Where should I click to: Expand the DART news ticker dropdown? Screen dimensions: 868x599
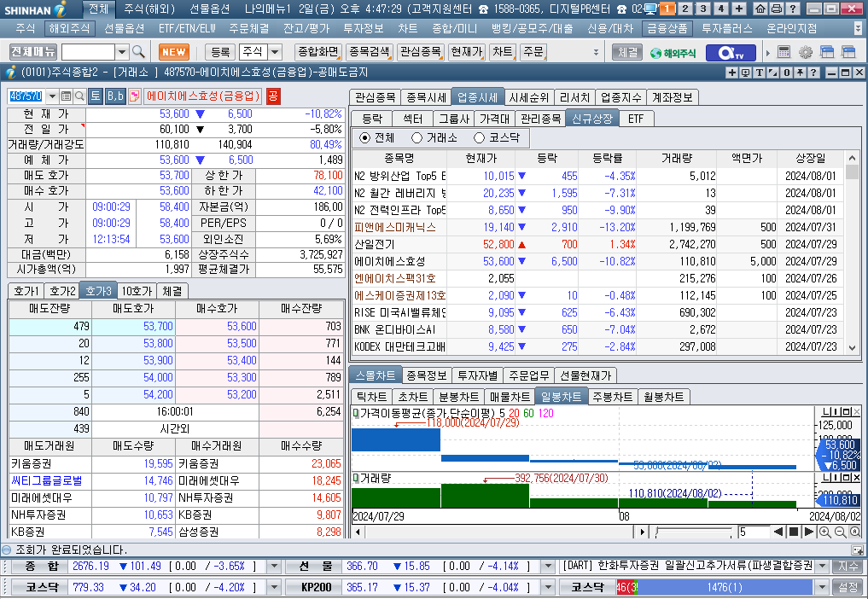822,567
